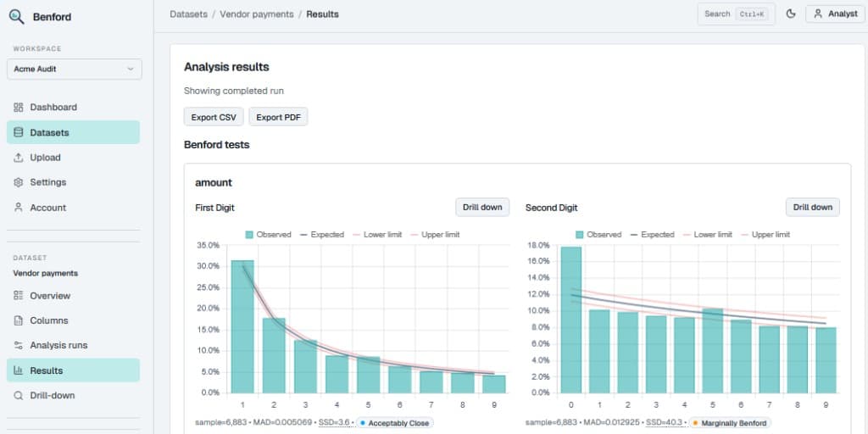The image size is (868, 434).
Task: Open Analysis runs page
Action: (x=73, y=346)
